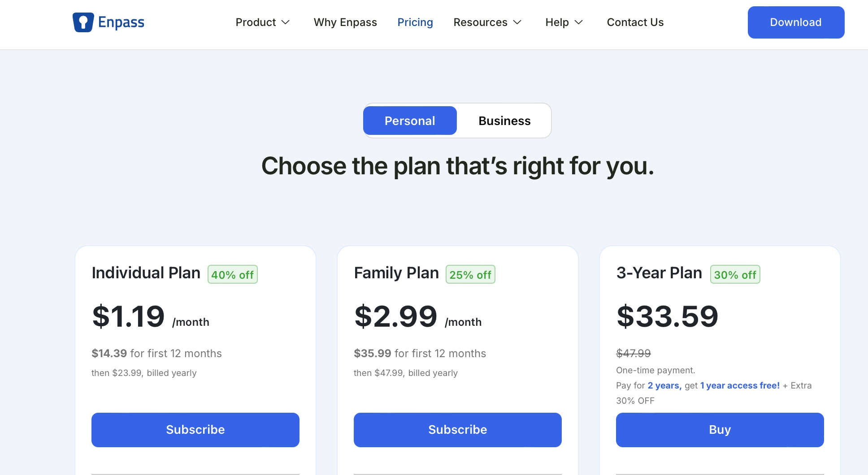Click the arrow icon next to Help

[x=579, y=22]
